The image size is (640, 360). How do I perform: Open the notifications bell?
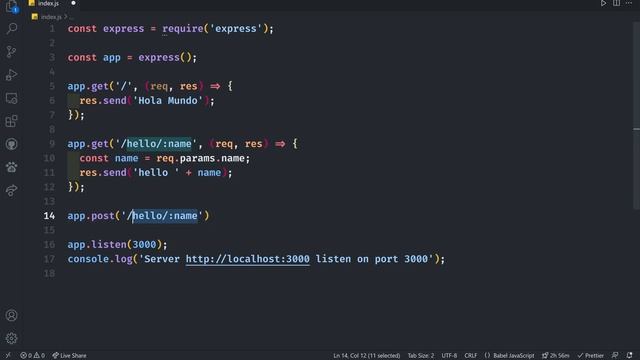coord(629,356)
